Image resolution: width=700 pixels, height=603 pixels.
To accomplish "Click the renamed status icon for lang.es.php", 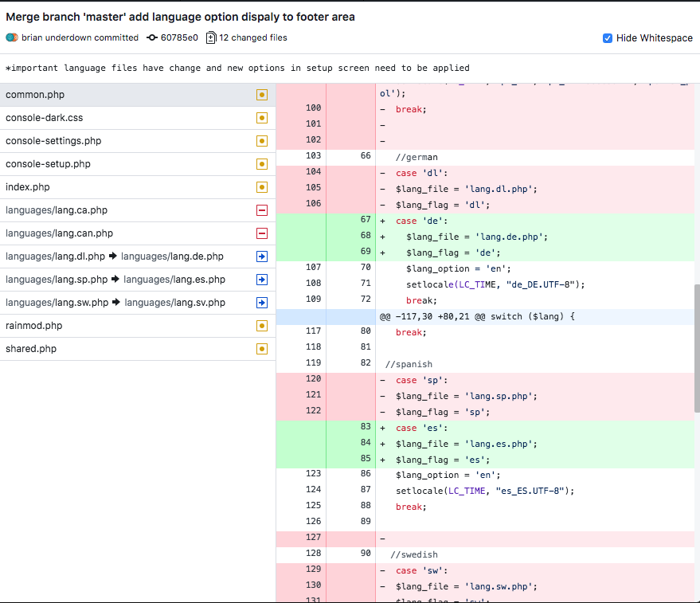I will click(x=262, y=280).
